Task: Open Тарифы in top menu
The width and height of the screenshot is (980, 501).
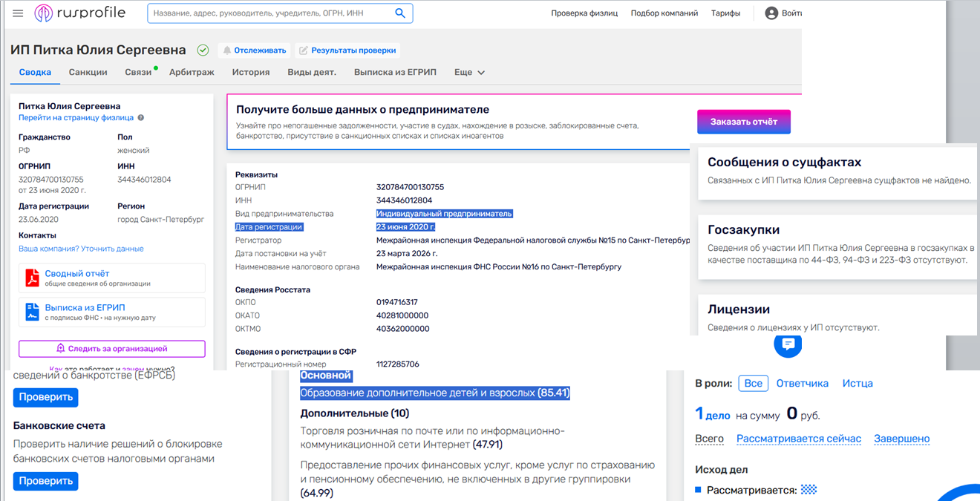Action: (725, 13)
